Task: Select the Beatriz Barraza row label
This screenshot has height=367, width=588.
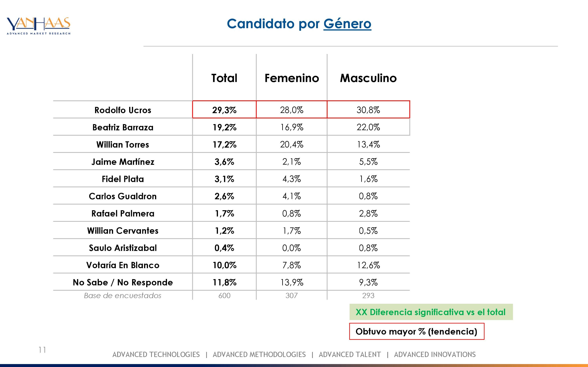Action: point(123,127)
